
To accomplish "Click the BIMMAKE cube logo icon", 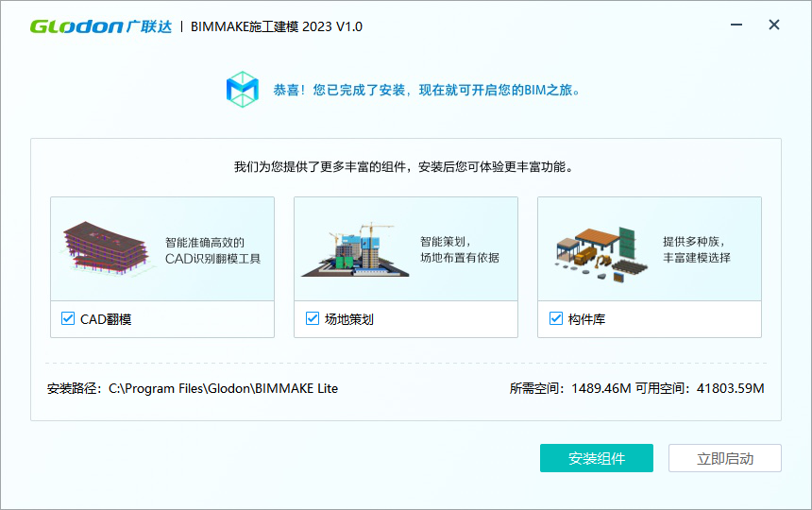I will [x=243, y=90].
